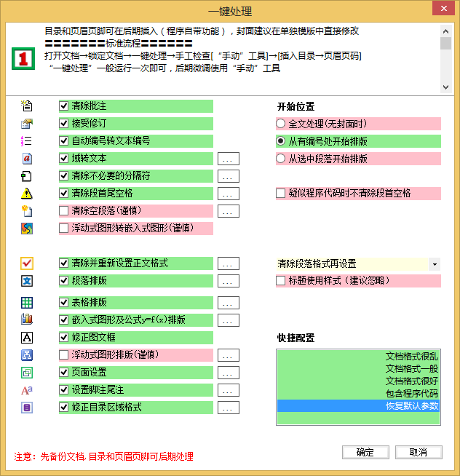
Task: Open options button for 清除并重新设置正文格式
Action: (x=229, y=263)
